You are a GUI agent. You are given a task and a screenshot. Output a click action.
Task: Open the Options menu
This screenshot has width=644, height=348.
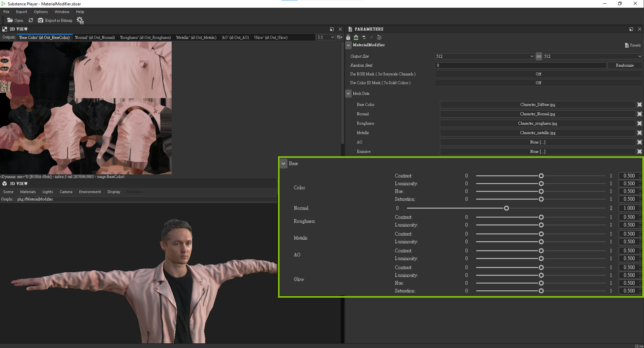coord(41,12)
